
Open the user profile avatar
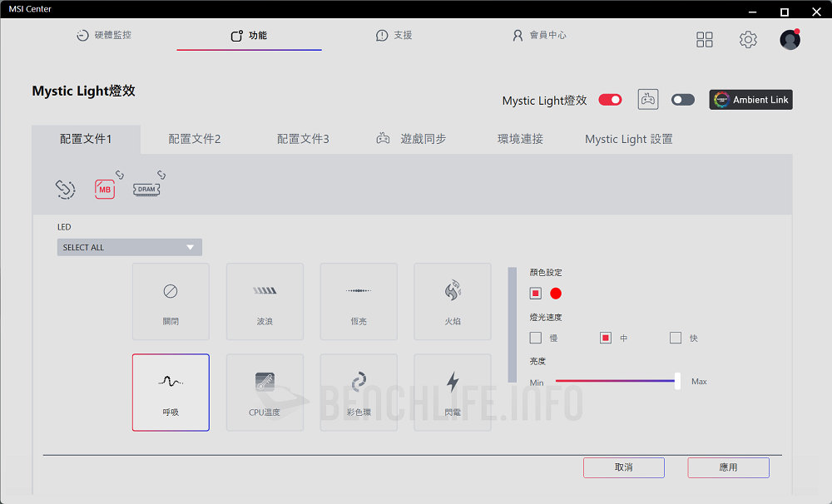coord(790,39)
